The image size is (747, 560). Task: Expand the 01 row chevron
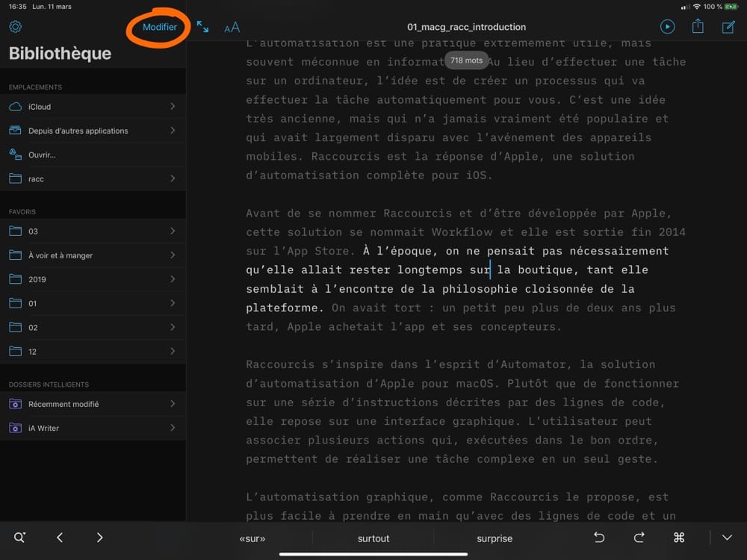tap(173, 303)
